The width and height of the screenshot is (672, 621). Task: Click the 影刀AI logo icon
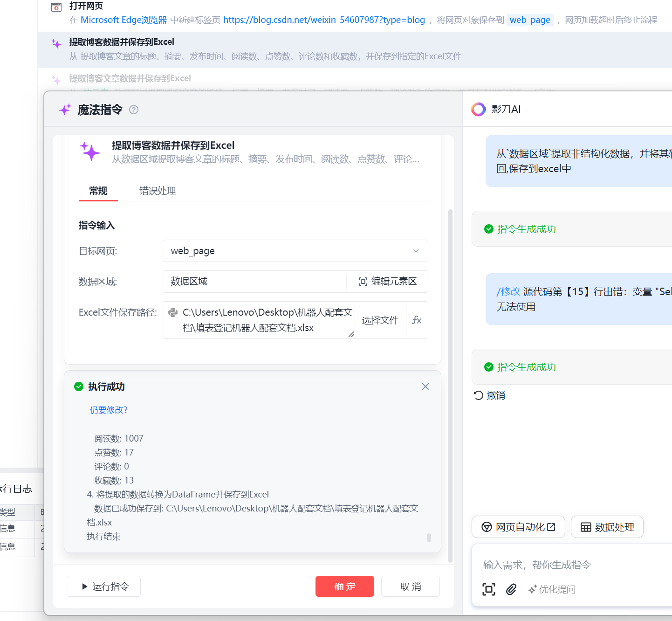pyautogui.click(x=478, y=109)
